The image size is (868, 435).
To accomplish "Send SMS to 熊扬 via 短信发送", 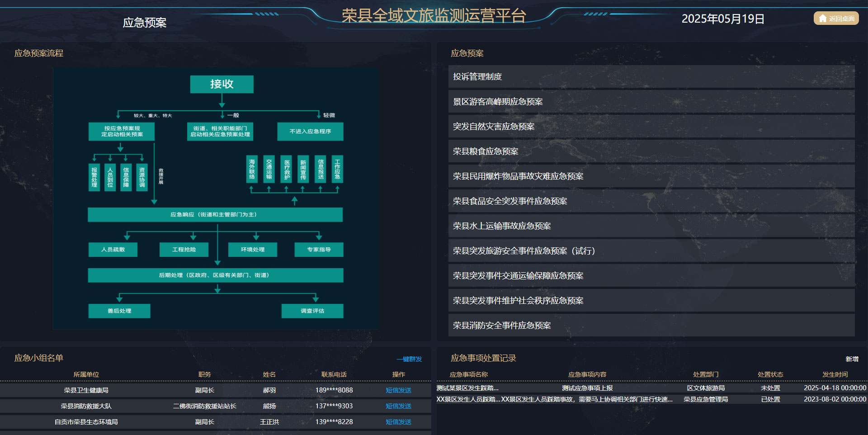I will (x=398, y=406).
